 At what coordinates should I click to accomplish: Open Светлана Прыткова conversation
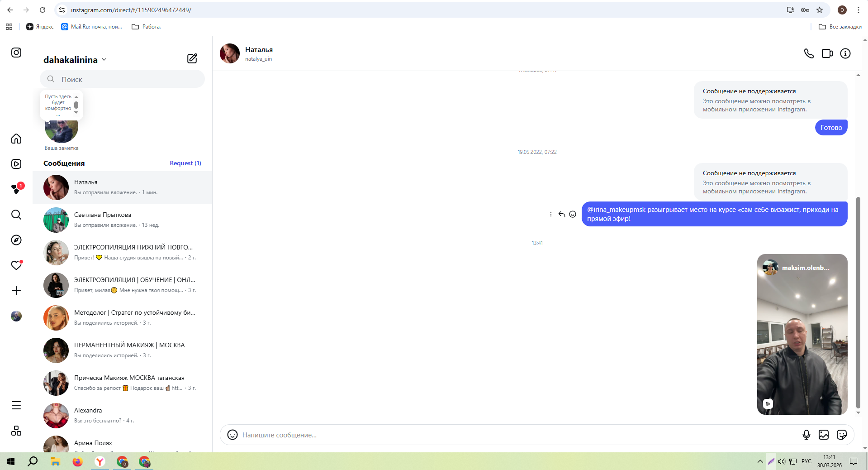(122, 220)
